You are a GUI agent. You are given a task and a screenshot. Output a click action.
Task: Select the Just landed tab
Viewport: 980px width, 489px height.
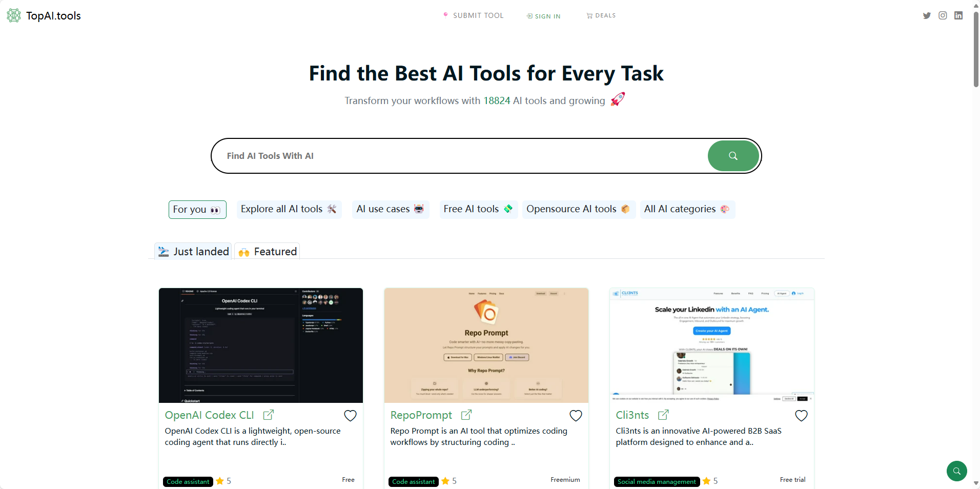point(194,252)
